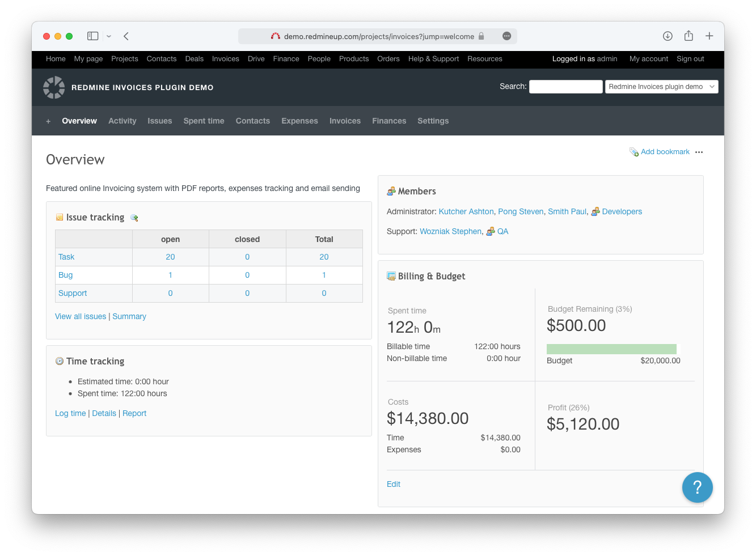Open a new Safari tab with plus
The width and height of the screenshot is (756, 556).
tap(709, 36)
